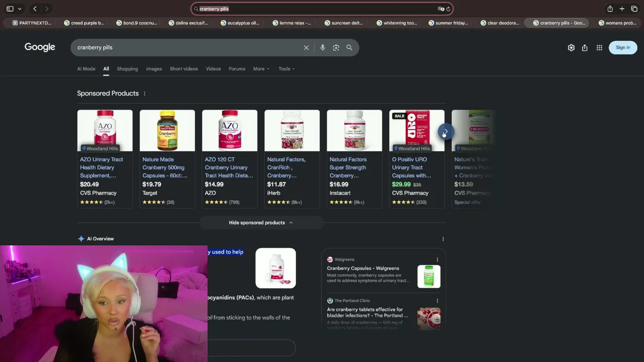Click the AI Overview sparkle icon
Screen dimensions: 644x362
(x=81, y=239)
